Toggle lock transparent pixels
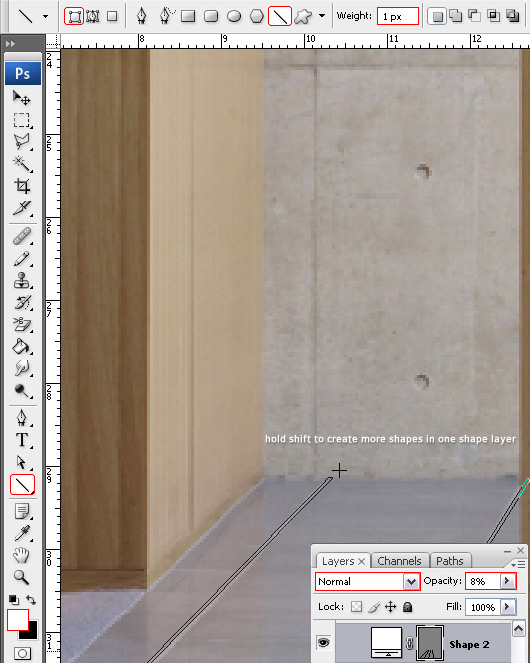Screen dimensions: 530x663 357,607
